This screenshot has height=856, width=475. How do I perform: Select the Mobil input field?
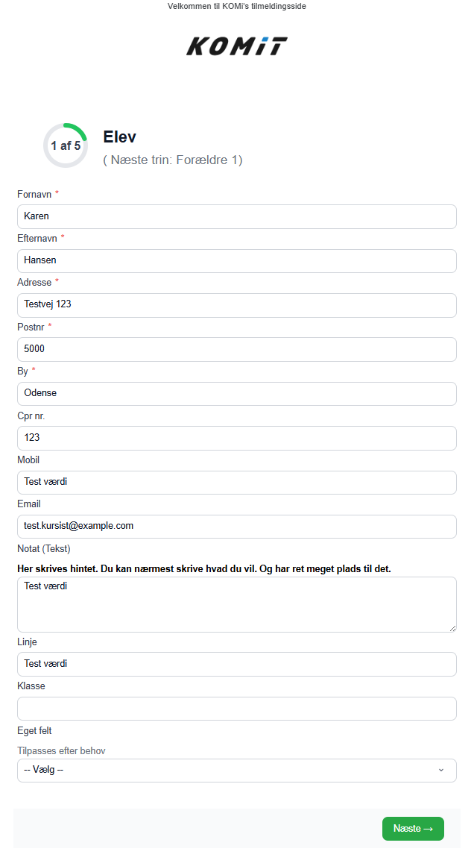237,482
